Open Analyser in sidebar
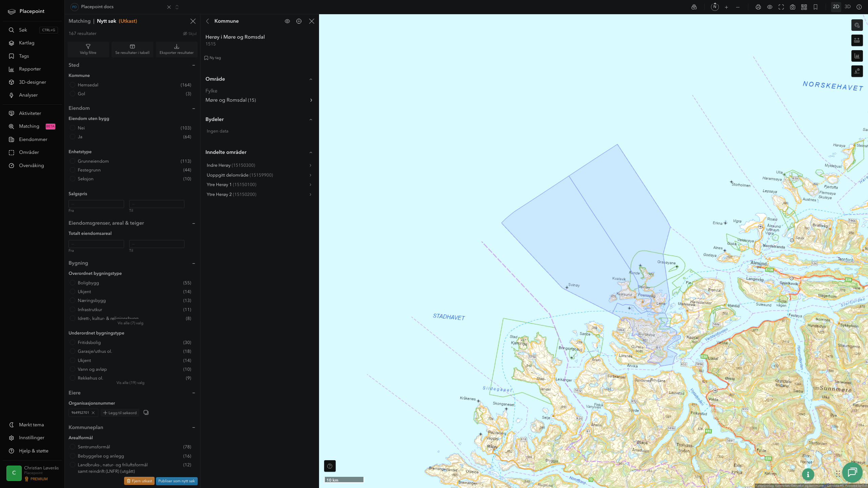Image resolution: width=868 pixels, height=488 pixels. click(x=28, y=95)
